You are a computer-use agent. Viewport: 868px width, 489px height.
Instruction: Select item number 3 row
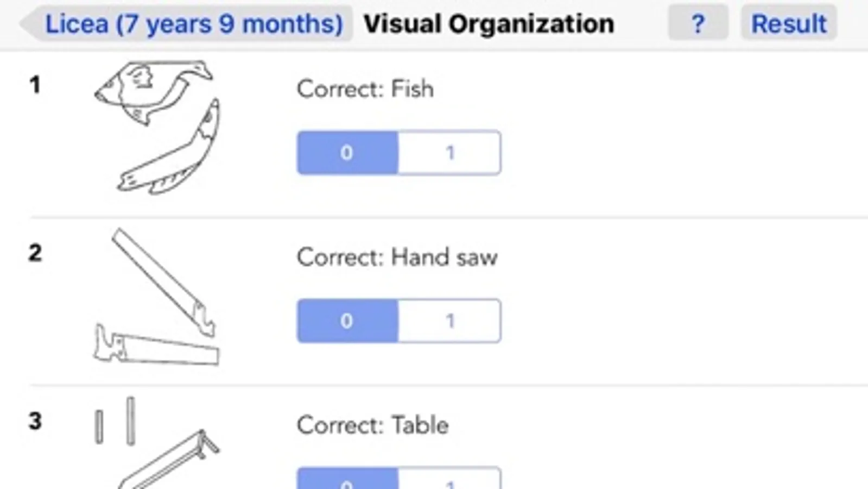35,421
